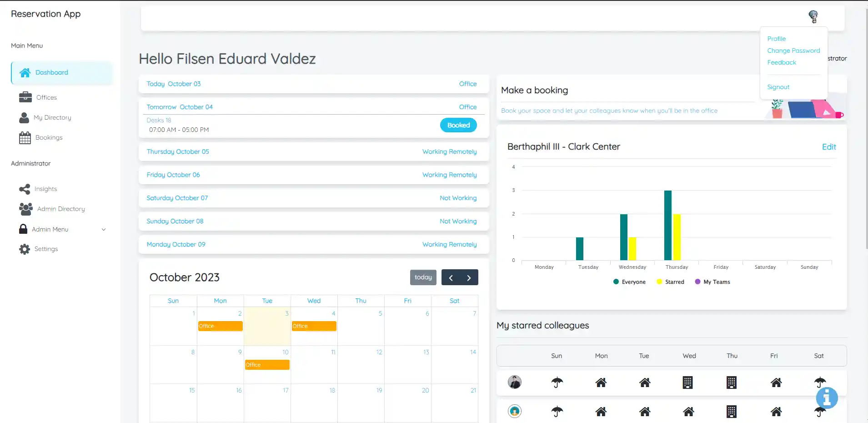The width and height of the screenshot is (868, 423).
Task: Open Admin Directory
Action: tap(61, 209)
